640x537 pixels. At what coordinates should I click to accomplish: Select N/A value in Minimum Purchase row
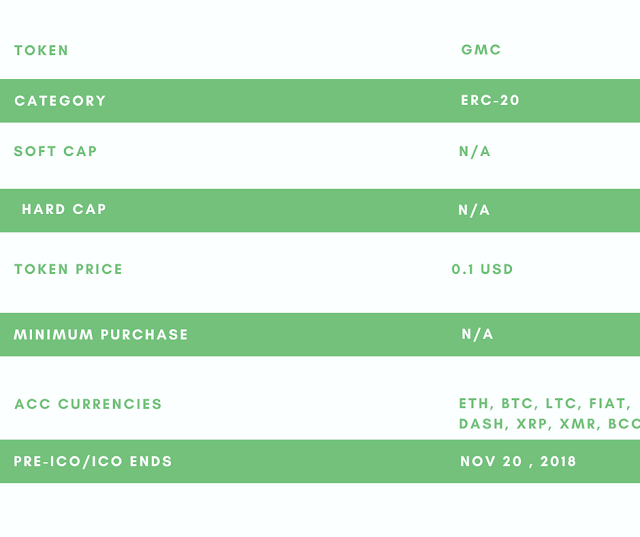pos(477,335)
